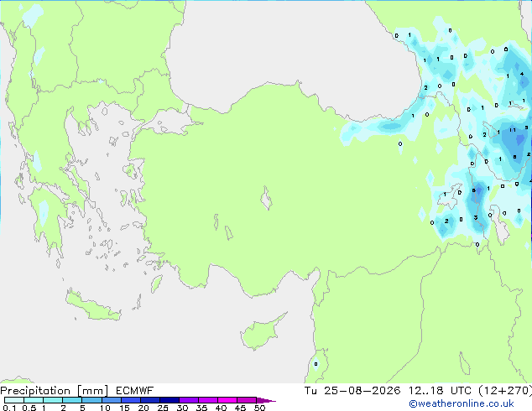Select the 2–5 mm legend color box

pyautogui.click(x=72, y=400)
